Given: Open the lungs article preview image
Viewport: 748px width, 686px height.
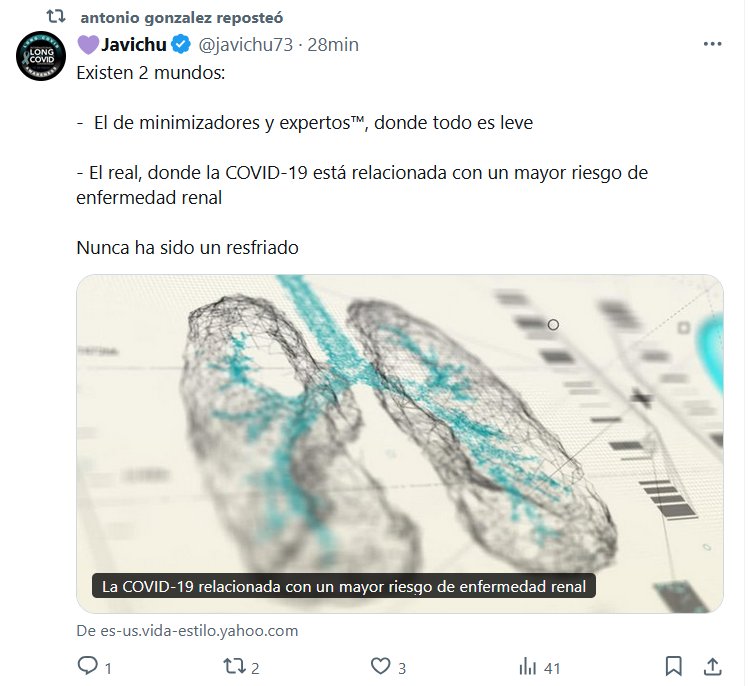Looking at the screenshot, I should tap(400, 444).
